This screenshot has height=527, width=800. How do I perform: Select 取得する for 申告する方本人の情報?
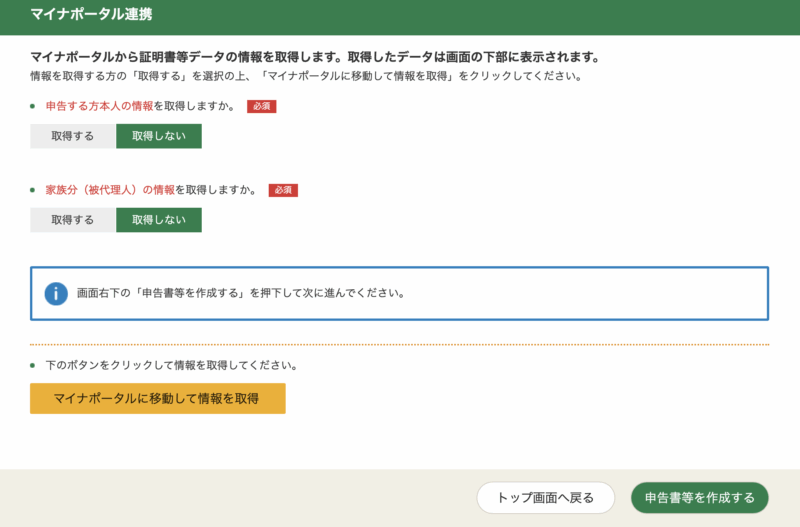point(73,136)
